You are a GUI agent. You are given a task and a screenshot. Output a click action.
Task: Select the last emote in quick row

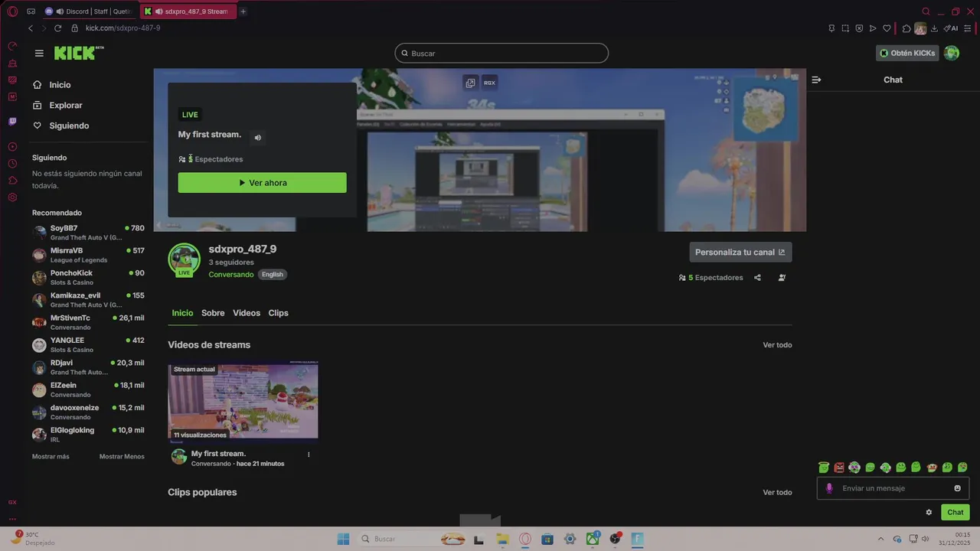pos(962,468)
